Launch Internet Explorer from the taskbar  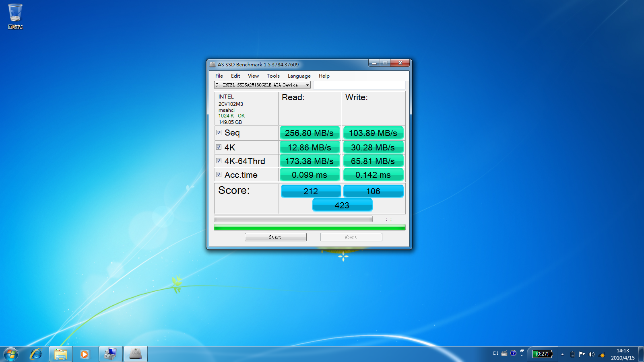(36, 354)
